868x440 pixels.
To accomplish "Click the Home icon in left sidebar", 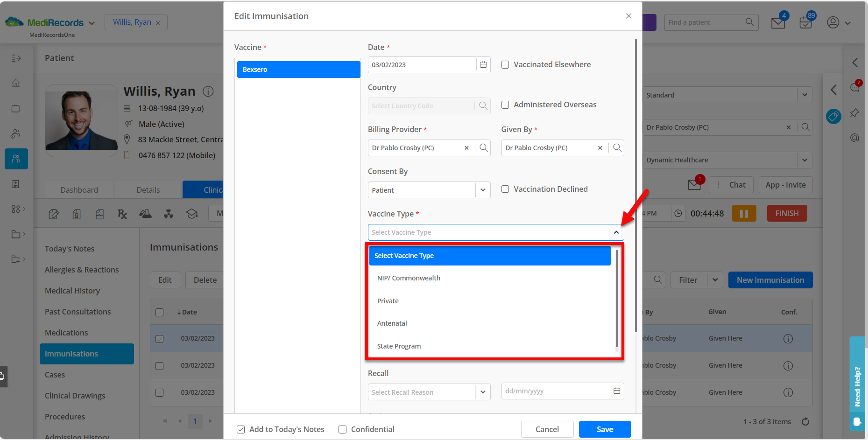I will click(16, 83).
